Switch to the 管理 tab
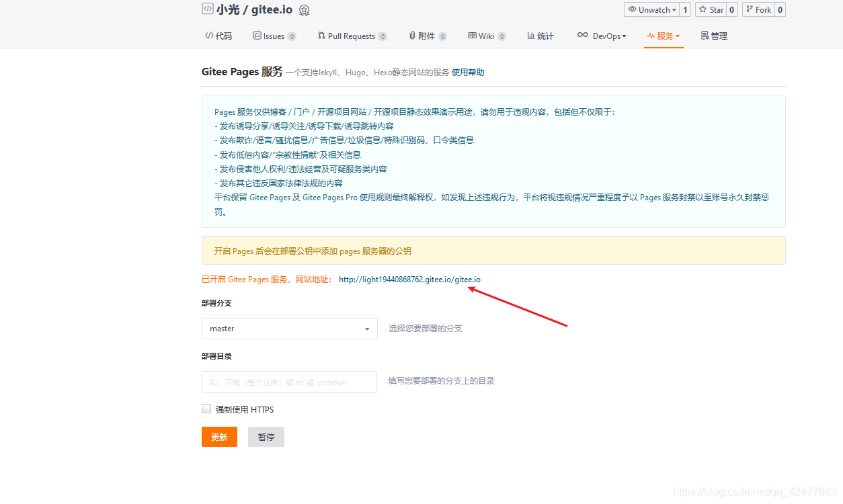This screenshot has width=843, height=504. pyautogui.click(x=713, y=36)
